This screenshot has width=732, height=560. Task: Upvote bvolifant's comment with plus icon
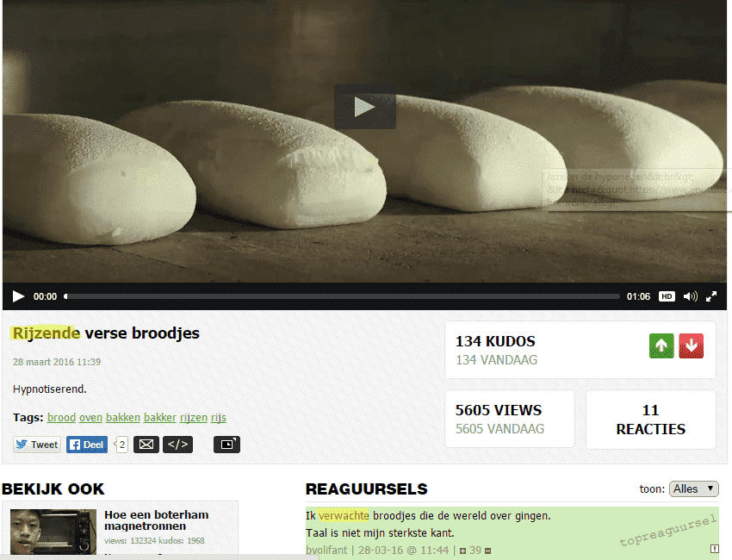click(x=463, y=550)
